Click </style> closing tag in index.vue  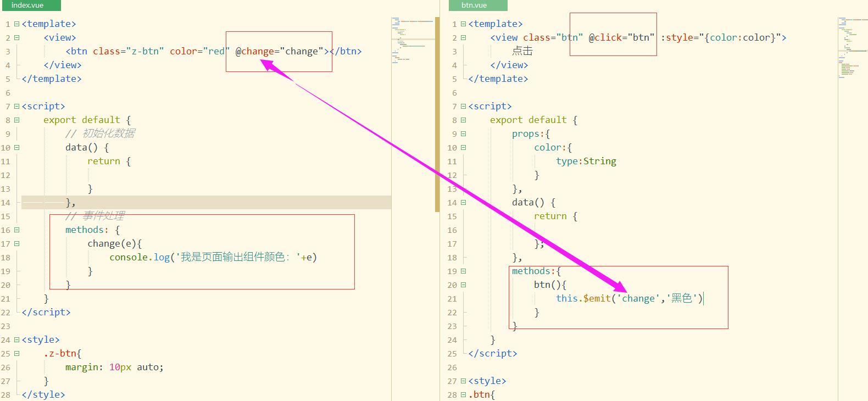(x=43, y=395)
